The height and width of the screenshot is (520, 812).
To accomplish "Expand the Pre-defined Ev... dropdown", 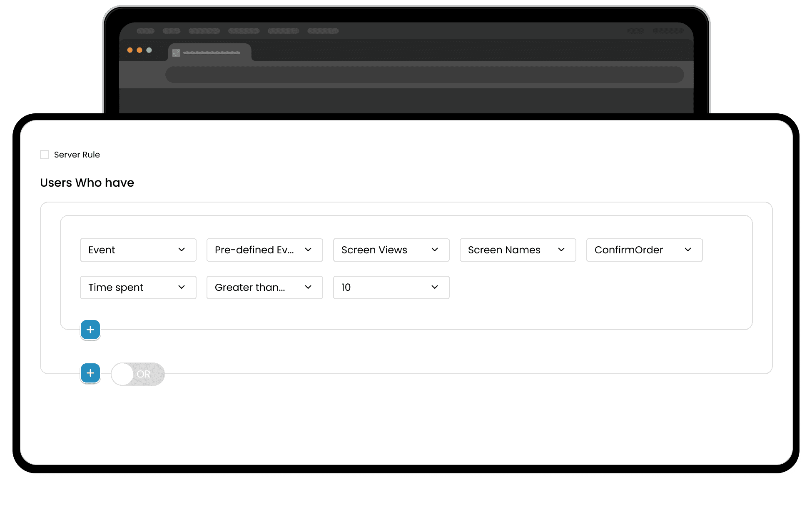I will [x=264, y=250].
